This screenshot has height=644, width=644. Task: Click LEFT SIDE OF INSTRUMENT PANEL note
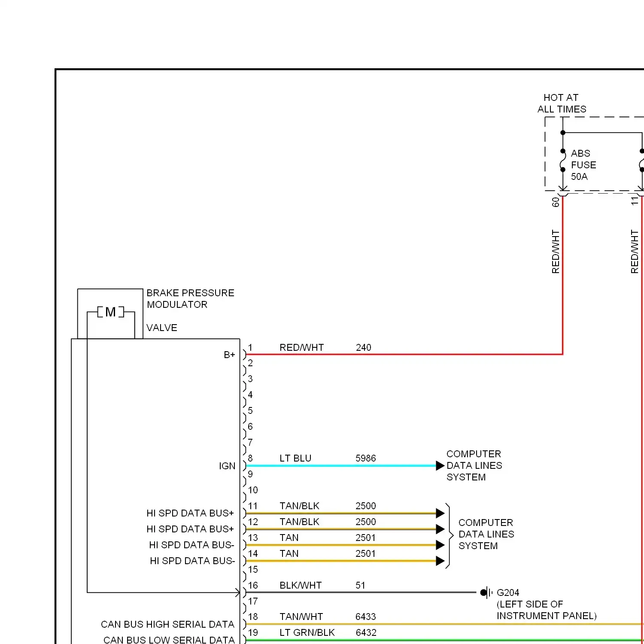(547, 610)
